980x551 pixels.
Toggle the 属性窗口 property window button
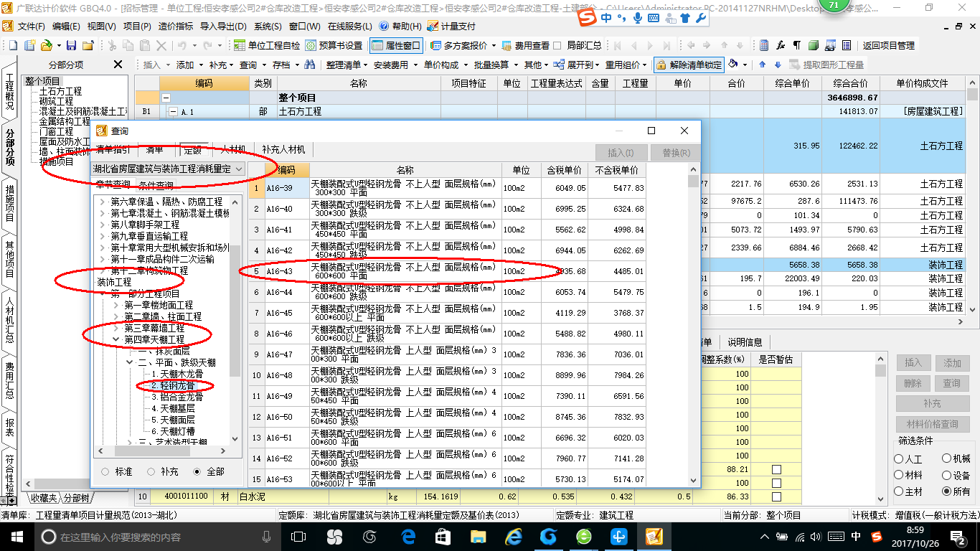coord(397,45)
